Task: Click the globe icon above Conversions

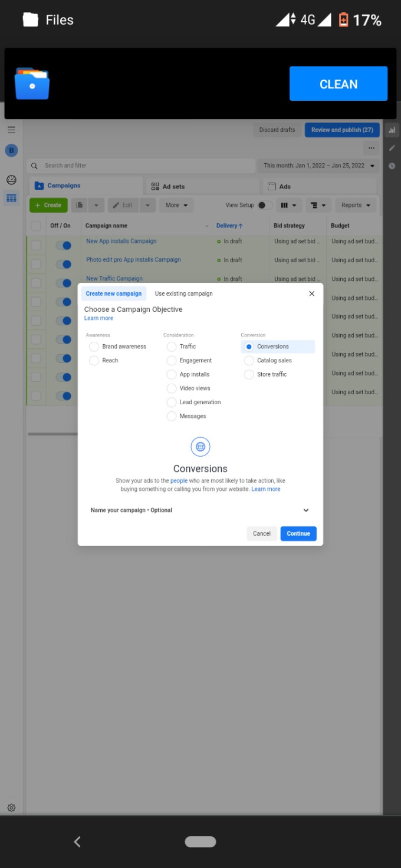Action: tap(200, 447)
